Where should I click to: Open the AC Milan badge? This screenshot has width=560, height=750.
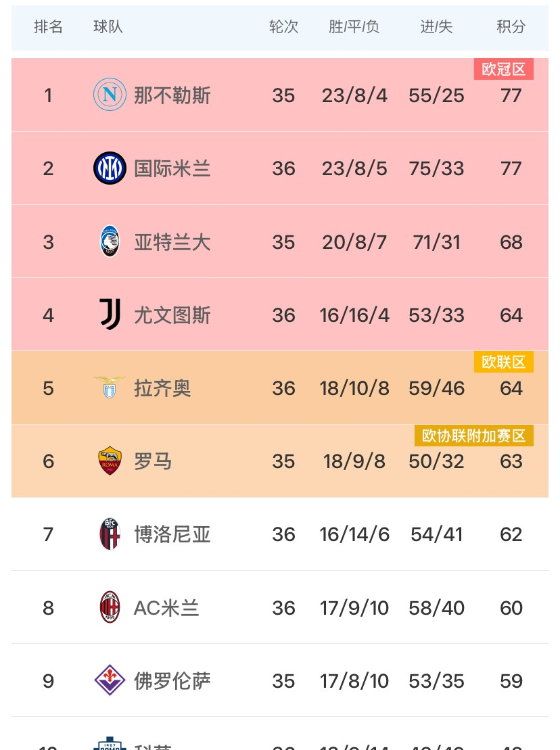110,607
